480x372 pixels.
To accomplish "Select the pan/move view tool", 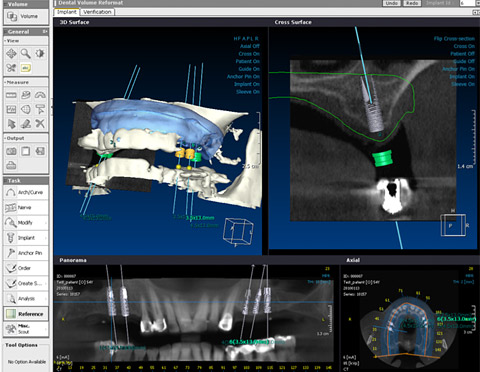I will tap(11, 53).
